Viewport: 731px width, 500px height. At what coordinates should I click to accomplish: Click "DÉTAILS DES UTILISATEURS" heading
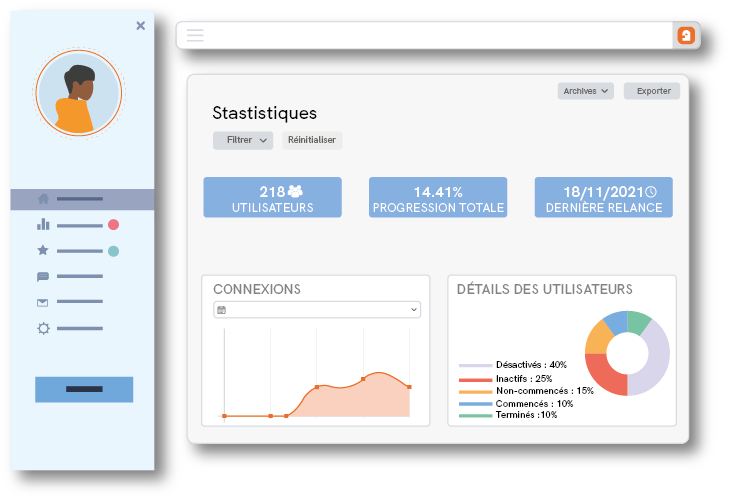click(545, 289)
